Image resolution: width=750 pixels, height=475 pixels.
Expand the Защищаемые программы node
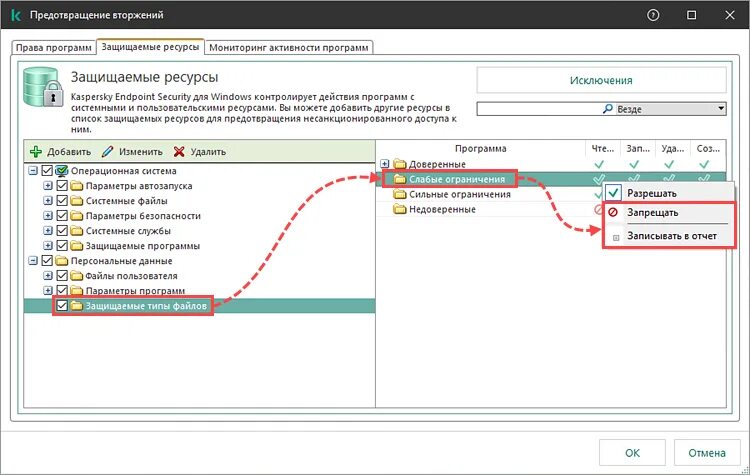coord(47,246)
